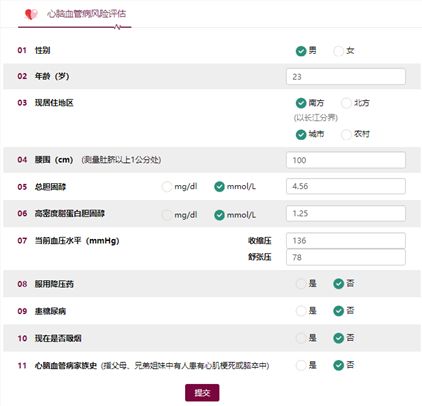Click the family history explanation in parentheses

click(185, 366)
